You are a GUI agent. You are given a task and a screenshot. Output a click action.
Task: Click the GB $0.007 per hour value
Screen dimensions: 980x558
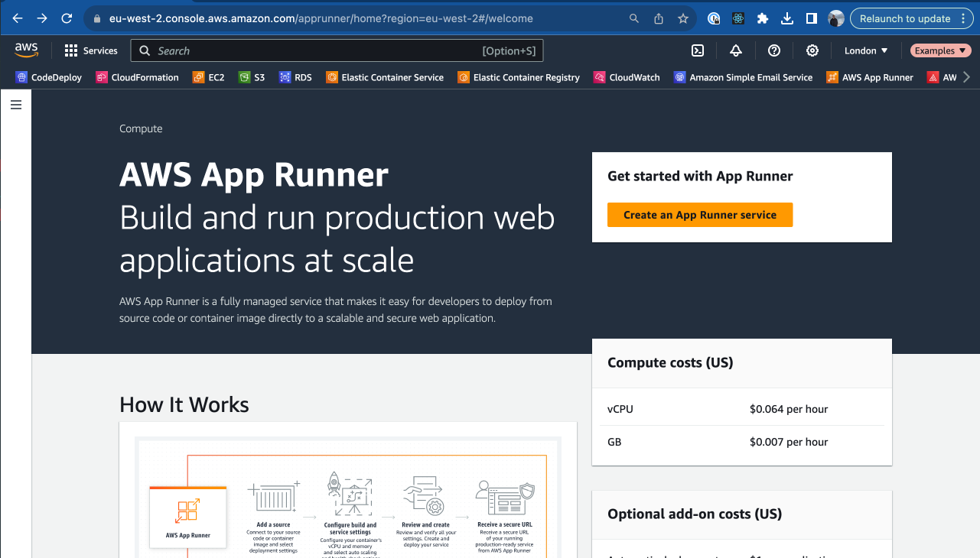point(789,442)
